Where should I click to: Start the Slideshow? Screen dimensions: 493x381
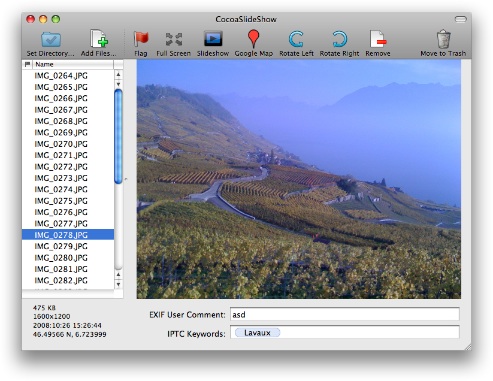(213, 39)
